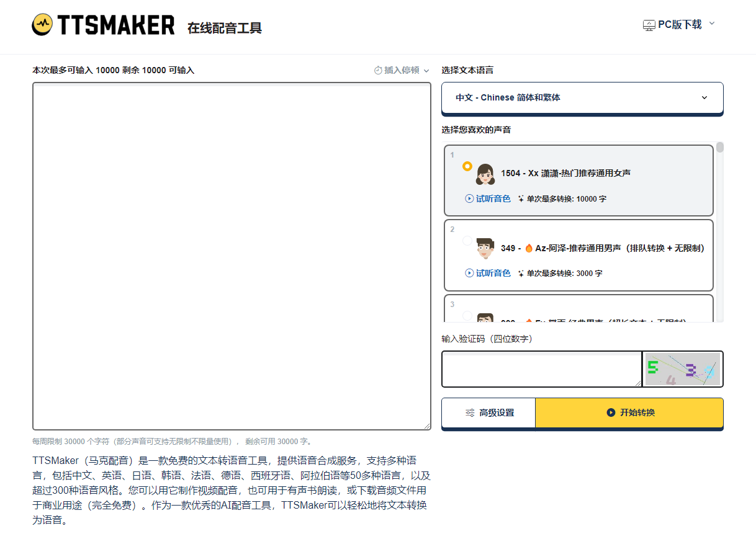This screenshot has width=756, height=544.
Task: Click the clock icon next to 插入停顿
Action: [377, 70]
